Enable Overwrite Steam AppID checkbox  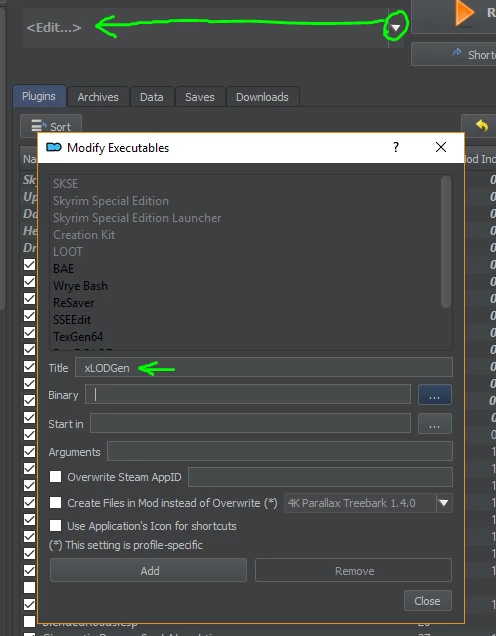[56, 477]
